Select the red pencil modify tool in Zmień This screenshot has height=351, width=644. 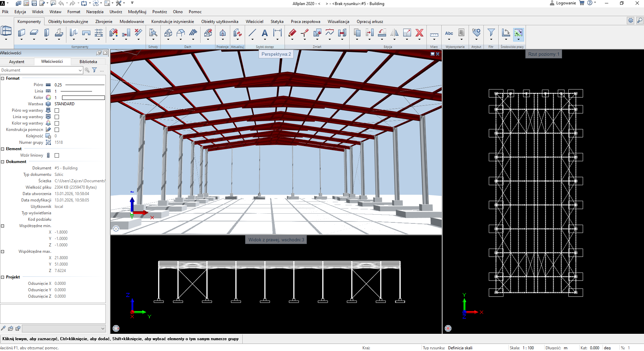click(x=292, y=33)
